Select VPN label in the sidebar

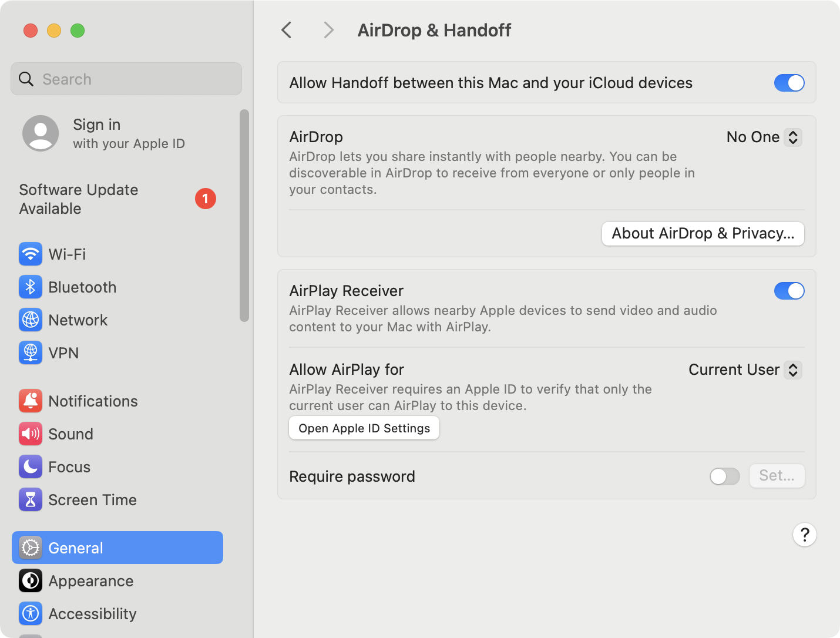point(63,353)
